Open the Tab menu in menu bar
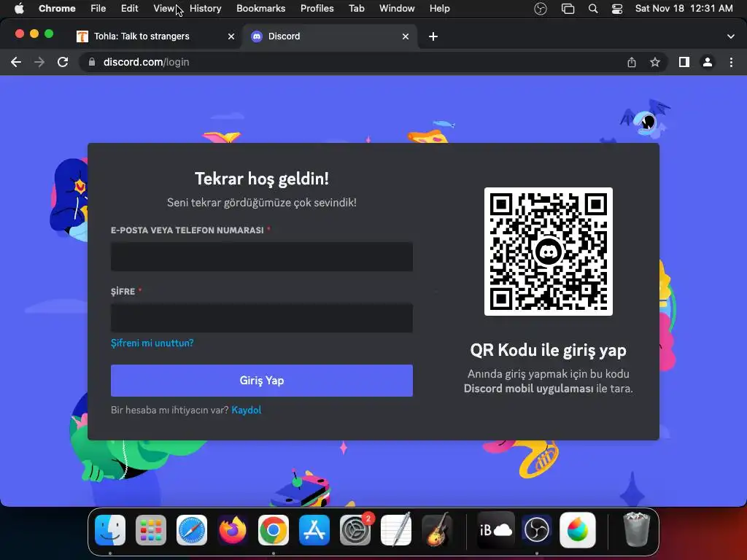747x560 pixels. click(x=356, y=8)
